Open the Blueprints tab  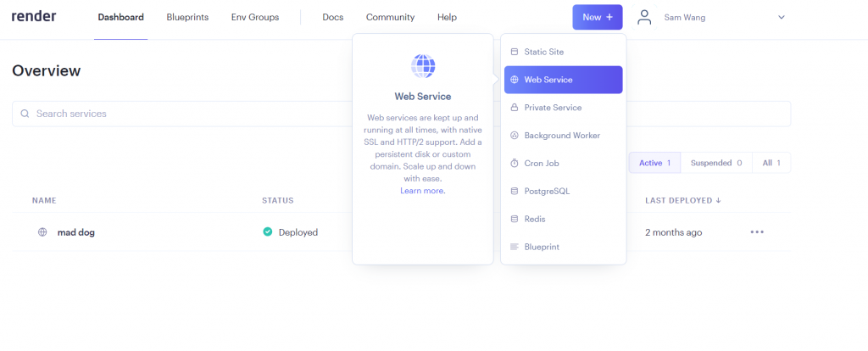click(187, 17)
